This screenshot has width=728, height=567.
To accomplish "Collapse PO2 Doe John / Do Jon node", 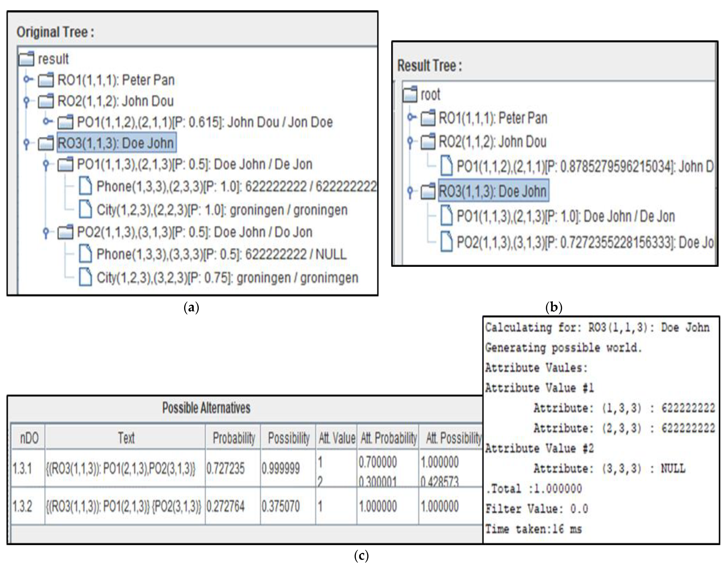I will pyautogui.click(x=46, y=232).
